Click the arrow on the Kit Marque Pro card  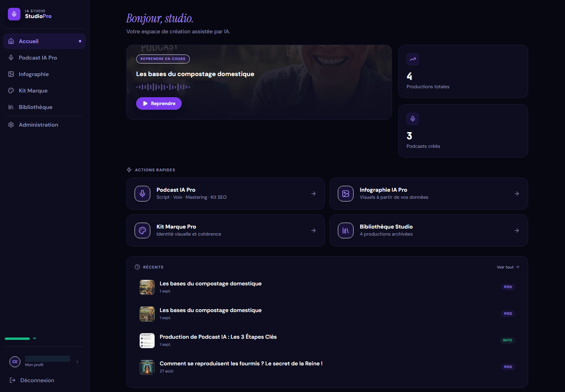pyautogui.click(x=313, y=230)
